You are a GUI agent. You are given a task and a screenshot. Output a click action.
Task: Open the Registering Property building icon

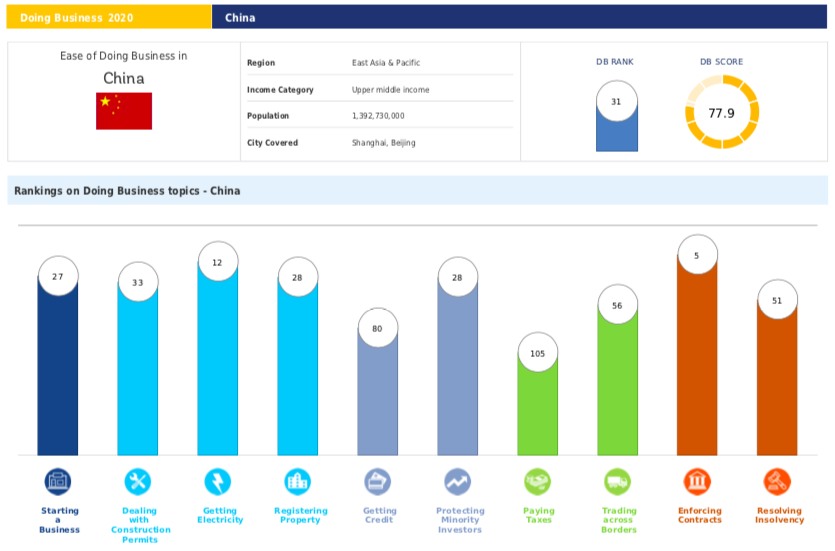coord(298,482)
